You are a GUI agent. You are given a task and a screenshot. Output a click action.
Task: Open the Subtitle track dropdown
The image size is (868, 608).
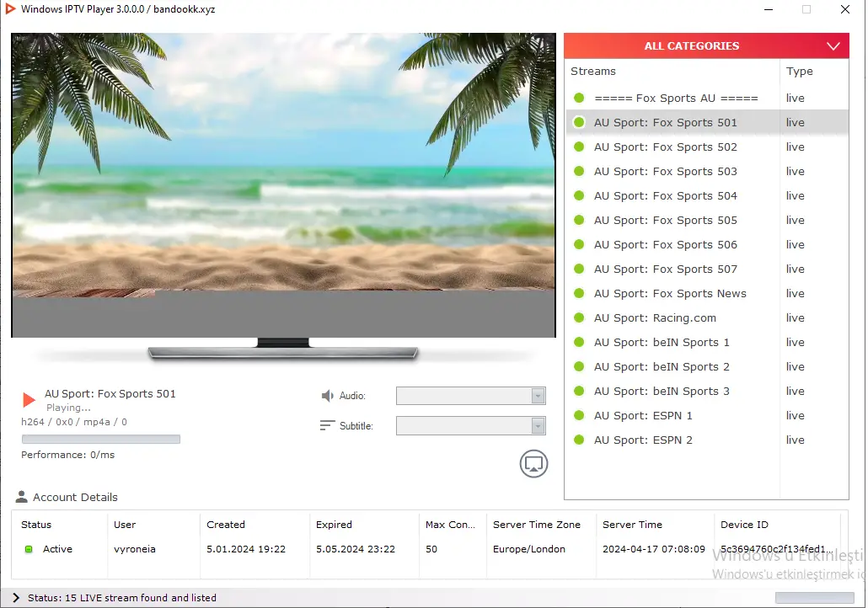[x=471, y=425]
